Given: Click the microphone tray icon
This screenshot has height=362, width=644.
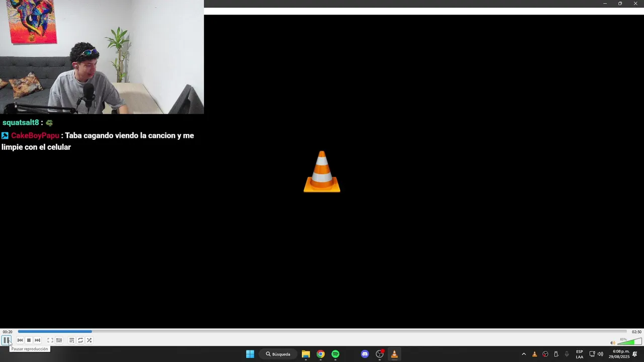Looking at the screenshot, I should pos(567,354).
